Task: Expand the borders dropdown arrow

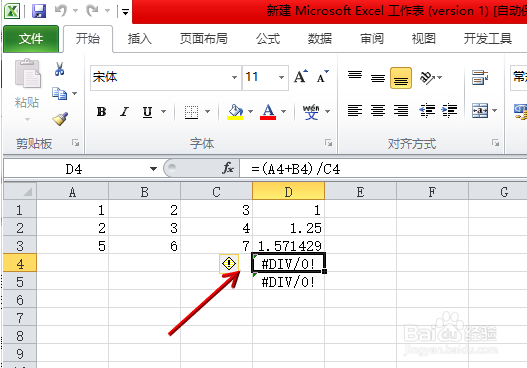Action: coord(208,111)
